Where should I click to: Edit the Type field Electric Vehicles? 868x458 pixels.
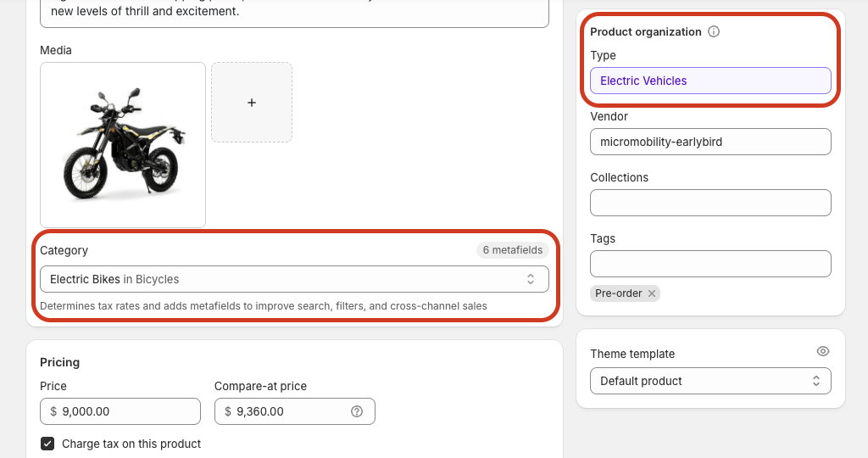click(x=710, y=81)
